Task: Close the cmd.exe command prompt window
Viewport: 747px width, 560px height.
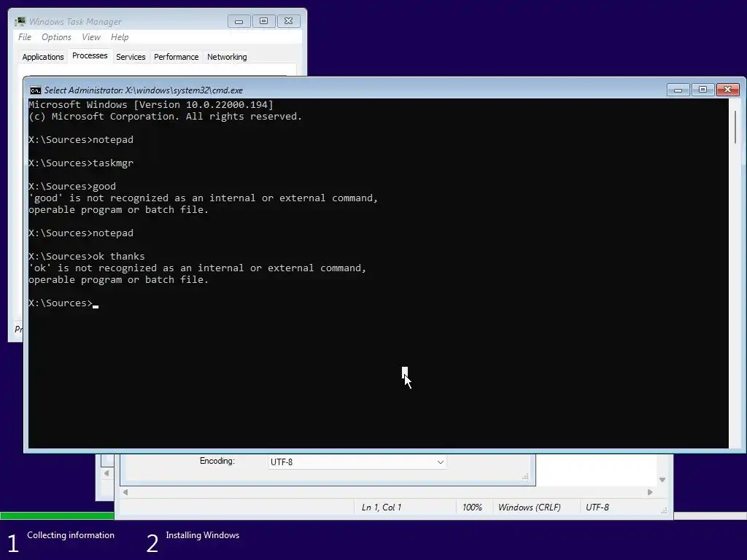Action: click(728, 90)
